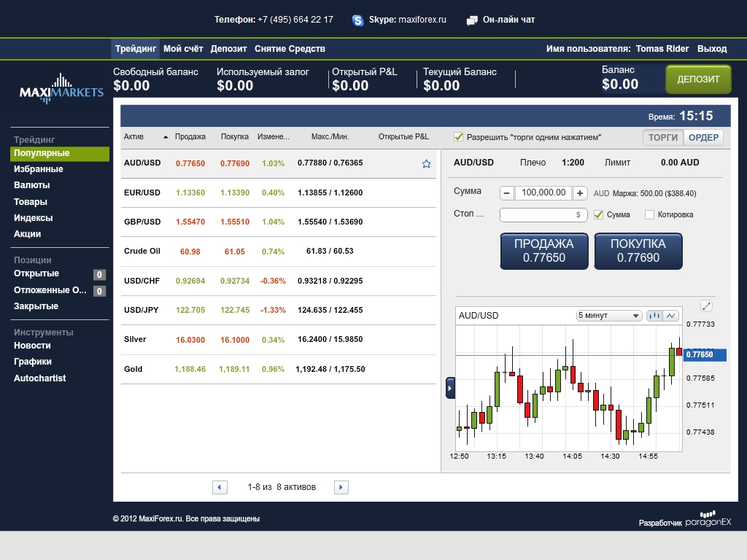Screen dimensions: 747x560
Task: Go to next page of assets
Action: click(x=341, y=487)
